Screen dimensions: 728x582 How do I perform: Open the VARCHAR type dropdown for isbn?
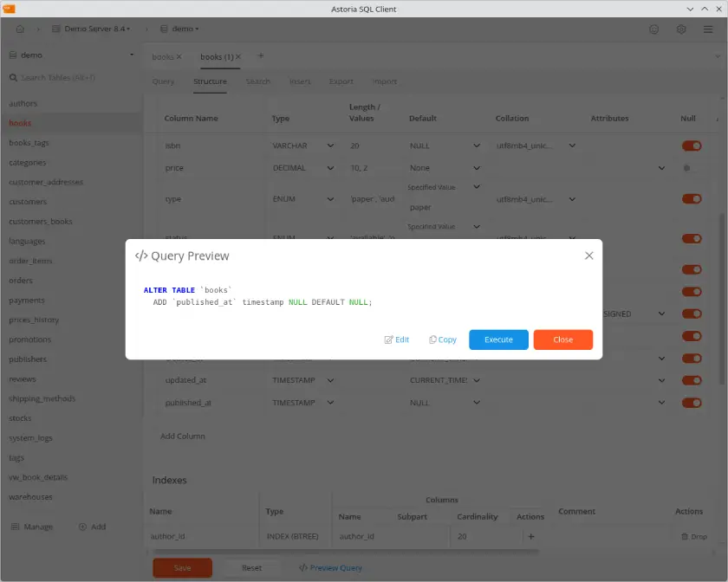pos(303,145)
